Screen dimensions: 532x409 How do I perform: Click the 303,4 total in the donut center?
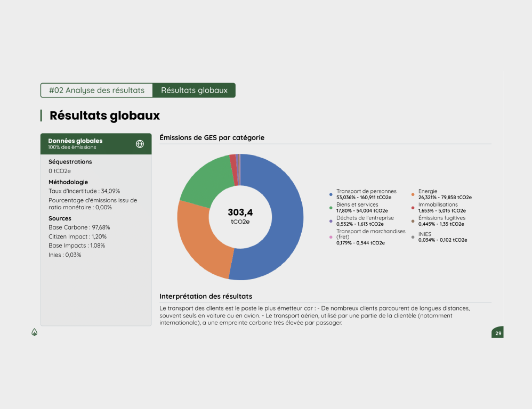(x=240, y=212)
